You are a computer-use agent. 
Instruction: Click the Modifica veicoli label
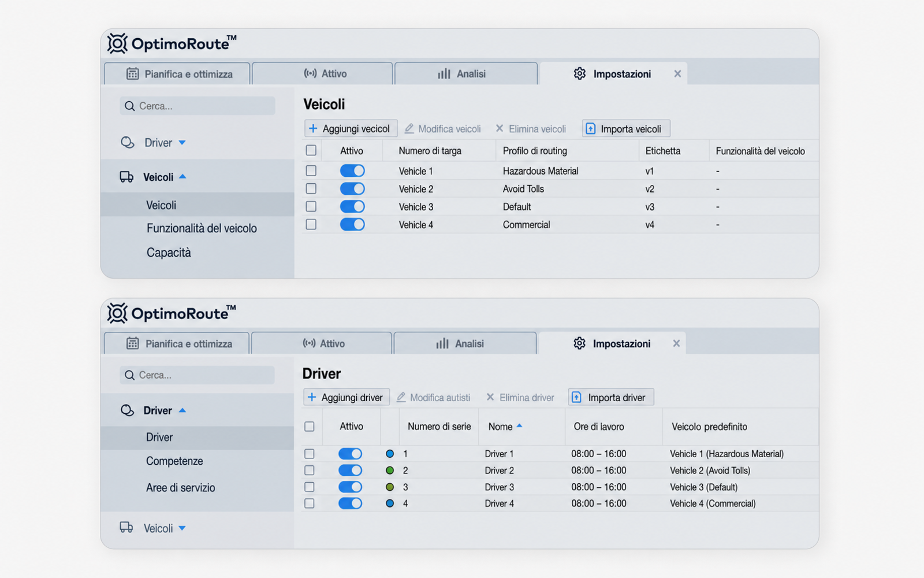[x=449, y=128]
